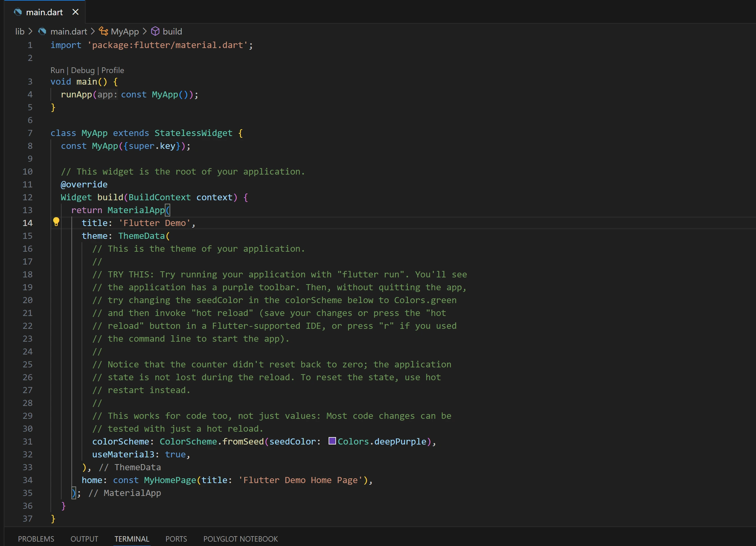Image resolution: width=756 pixels, height=546 pixels.
Task: Open main.dart breadcrumb item
Action: 69,31
